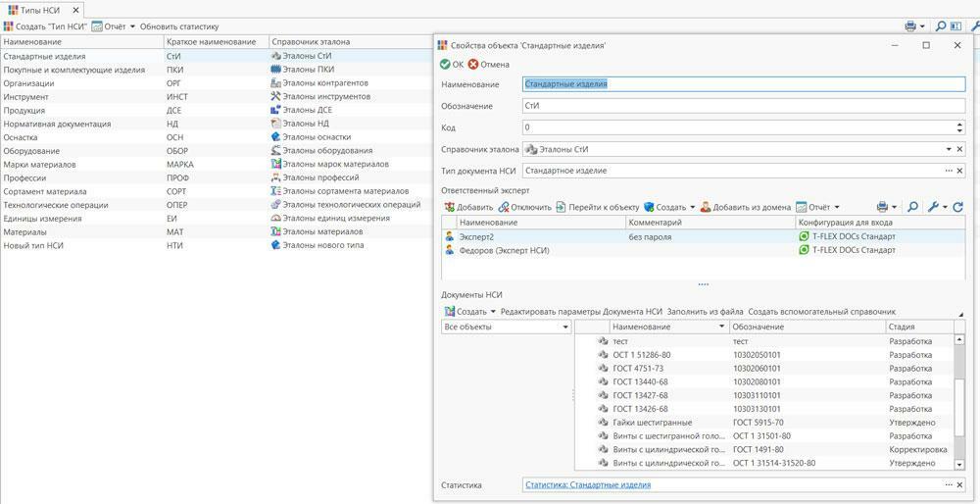980x504 pixels.
Task: Open the Все объекты dropdown
Action: tap(565, 328)
